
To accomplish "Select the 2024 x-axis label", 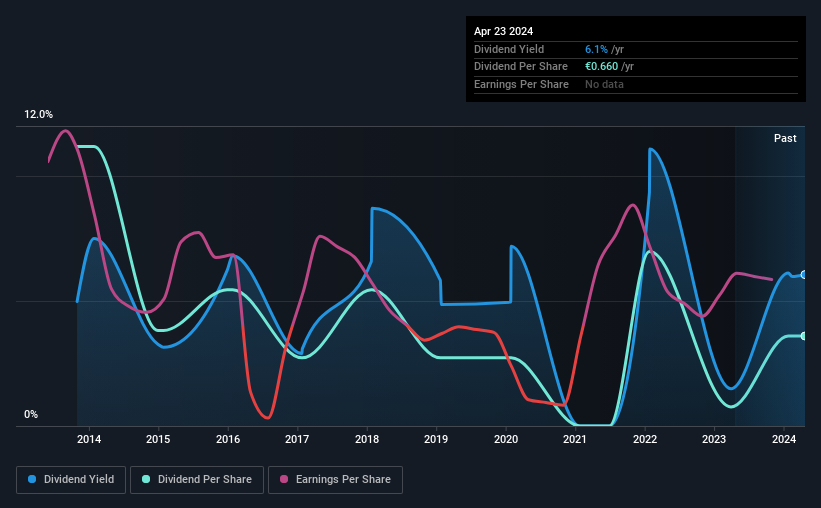I will coord(784,439).
